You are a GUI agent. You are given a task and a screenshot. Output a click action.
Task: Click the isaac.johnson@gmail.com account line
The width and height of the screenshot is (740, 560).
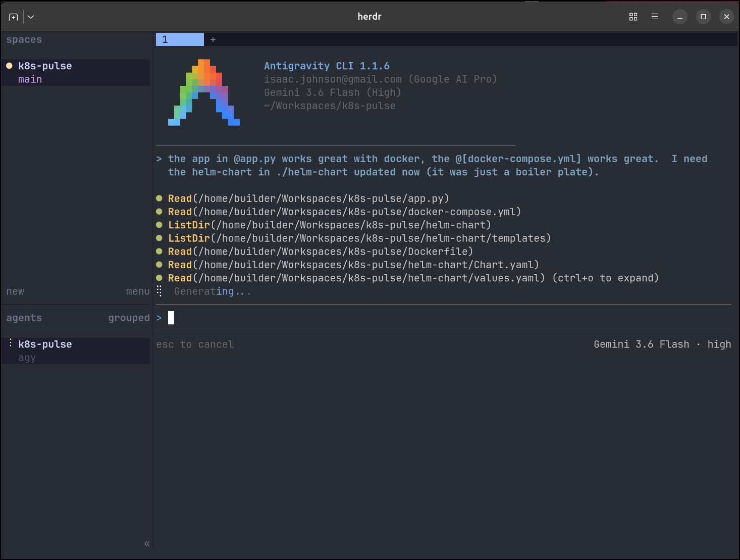(x=381, y=79)
